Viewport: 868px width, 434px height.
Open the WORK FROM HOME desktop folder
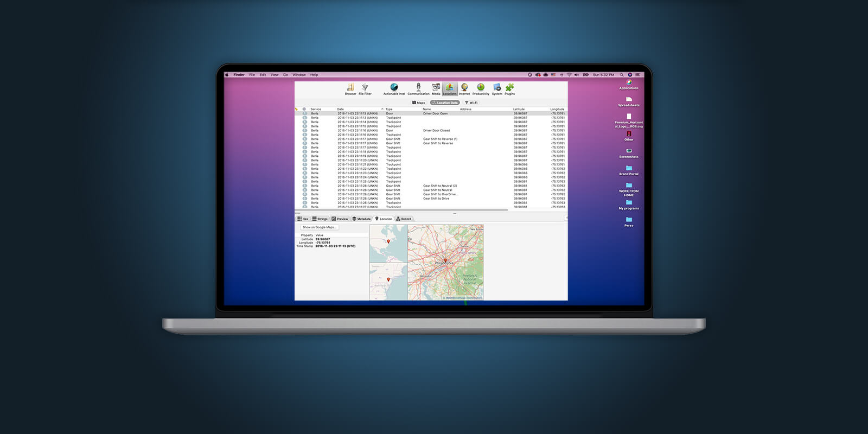(x=629, y=189)
